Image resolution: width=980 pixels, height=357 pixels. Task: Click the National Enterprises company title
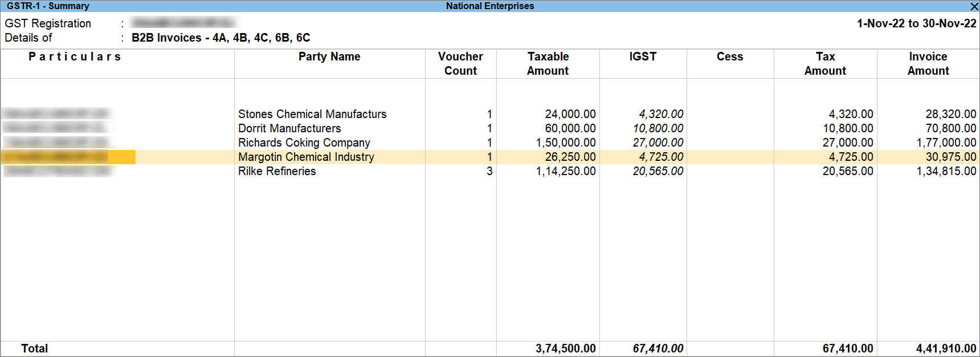pyautogui.click(x=490, y=6)
